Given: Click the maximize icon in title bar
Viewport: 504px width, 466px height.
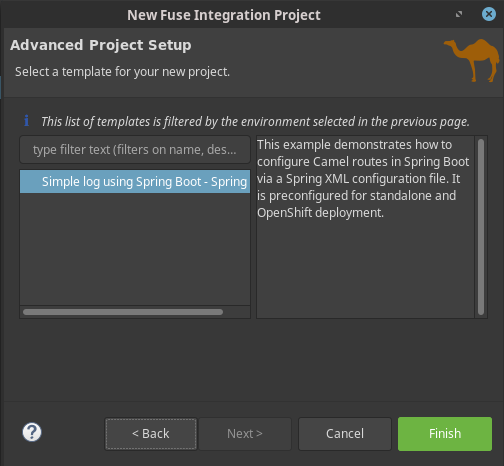Looking at the screenshot, I should [459, 14].
